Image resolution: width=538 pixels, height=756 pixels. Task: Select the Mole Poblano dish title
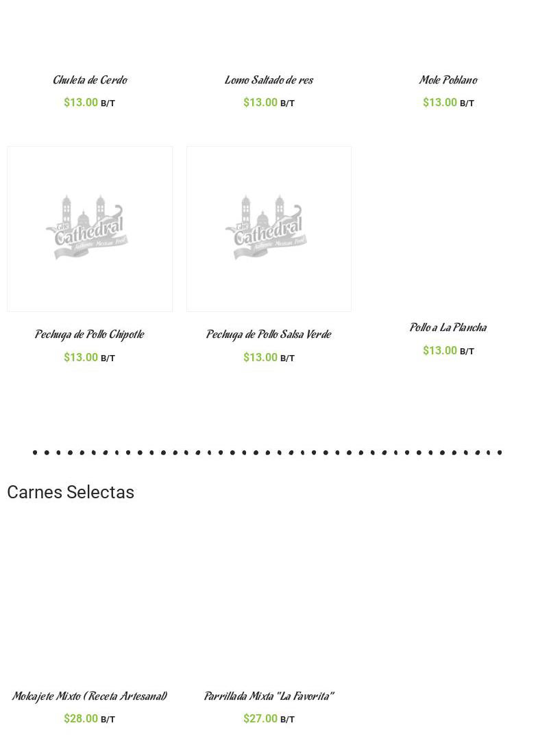point(448,80)
